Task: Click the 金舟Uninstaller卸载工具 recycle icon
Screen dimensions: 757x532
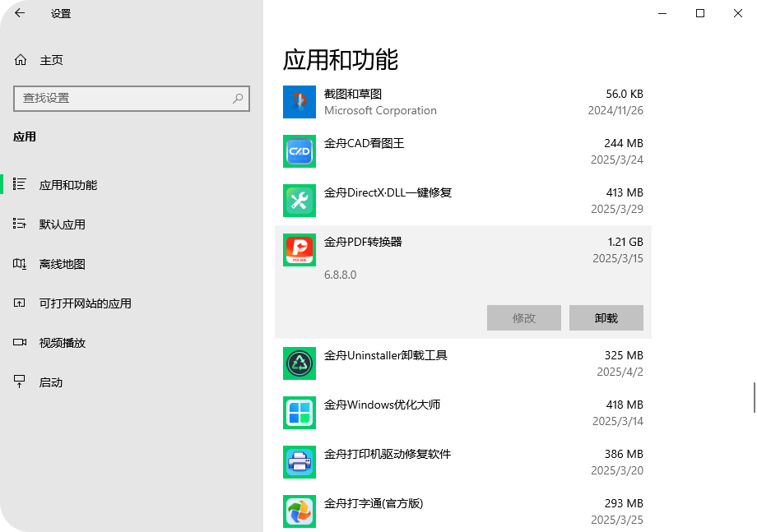Action: (300, 363)
